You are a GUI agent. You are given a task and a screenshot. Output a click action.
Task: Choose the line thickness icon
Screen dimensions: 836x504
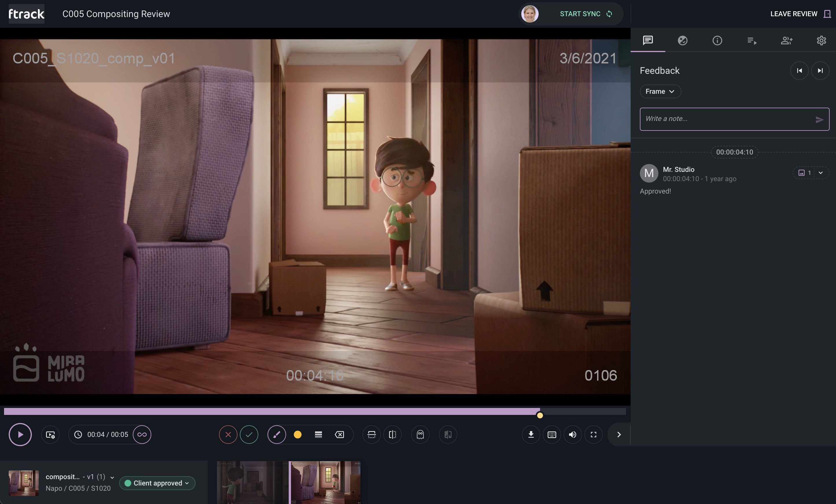(318, 435)
